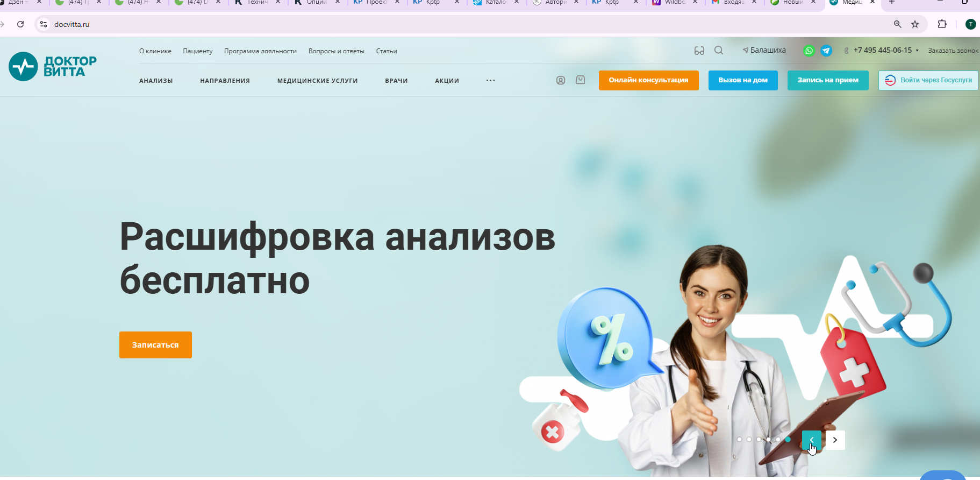980x480 pixels.
Task: Switch to the Входящие Gmail tab
Action: pyautogui.click(x=734, y=2)
